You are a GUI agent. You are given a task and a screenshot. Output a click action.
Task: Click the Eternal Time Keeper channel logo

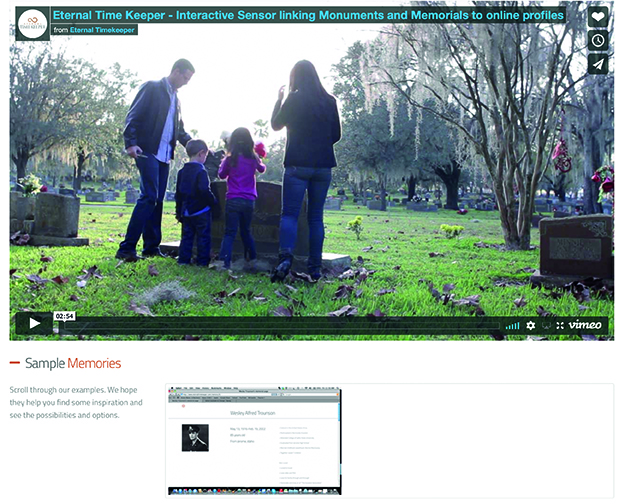click(x=33, y=24)
